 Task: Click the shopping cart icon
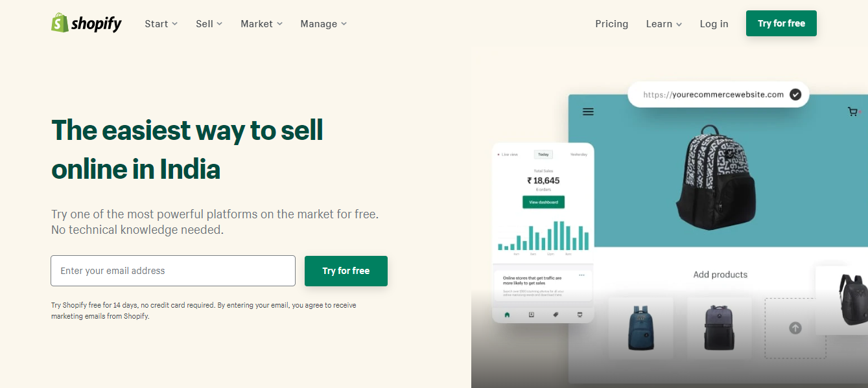(x=852, y=112)
